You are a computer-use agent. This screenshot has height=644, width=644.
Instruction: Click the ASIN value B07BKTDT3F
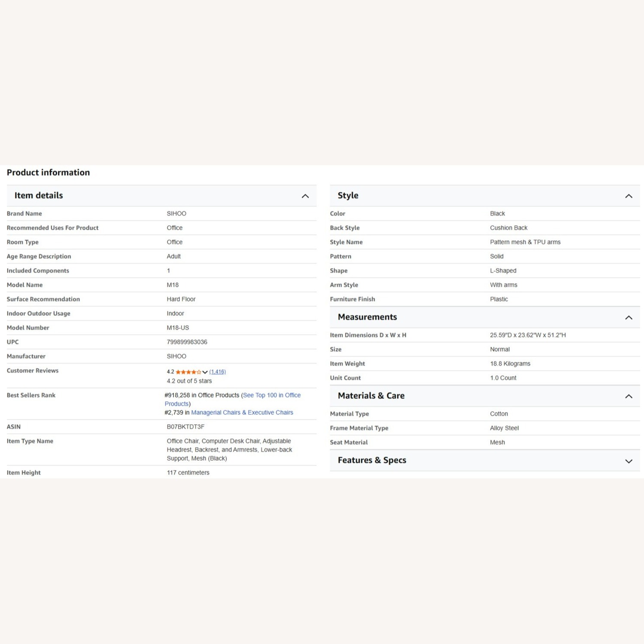click(x=185, y=427)
